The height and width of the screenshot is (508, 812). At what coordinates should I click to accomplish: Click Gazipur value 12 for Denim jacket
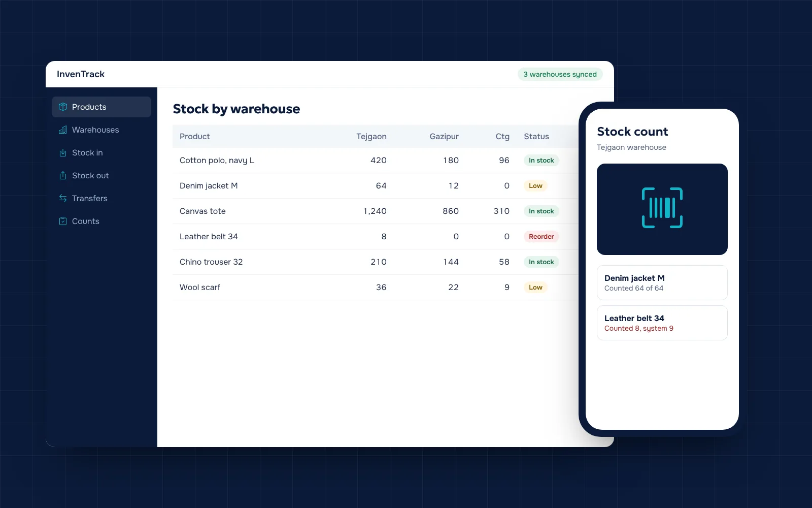click(x=453, y=185)
